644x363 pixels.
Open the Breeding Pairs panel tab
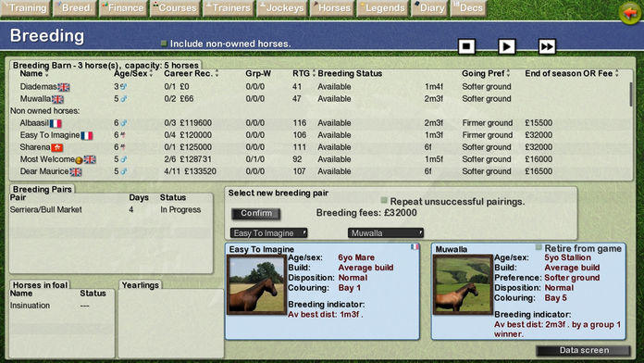coord(42,189)
